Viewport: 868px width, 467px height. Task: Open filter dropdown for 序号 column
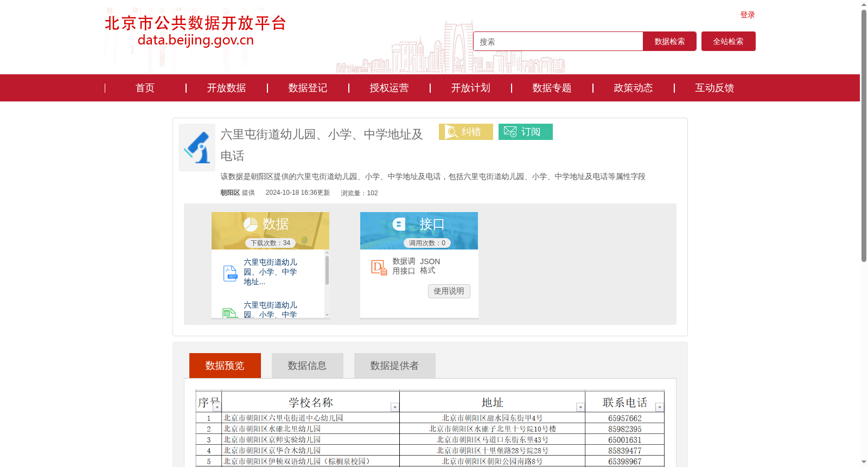[216, 407]
